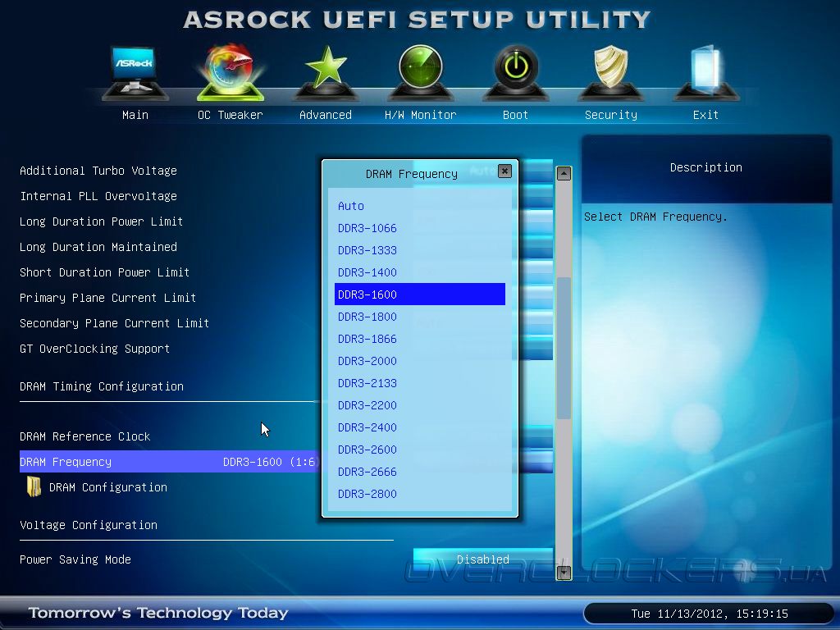Select the OC Tweaker gauge icon

pos(231,72)
